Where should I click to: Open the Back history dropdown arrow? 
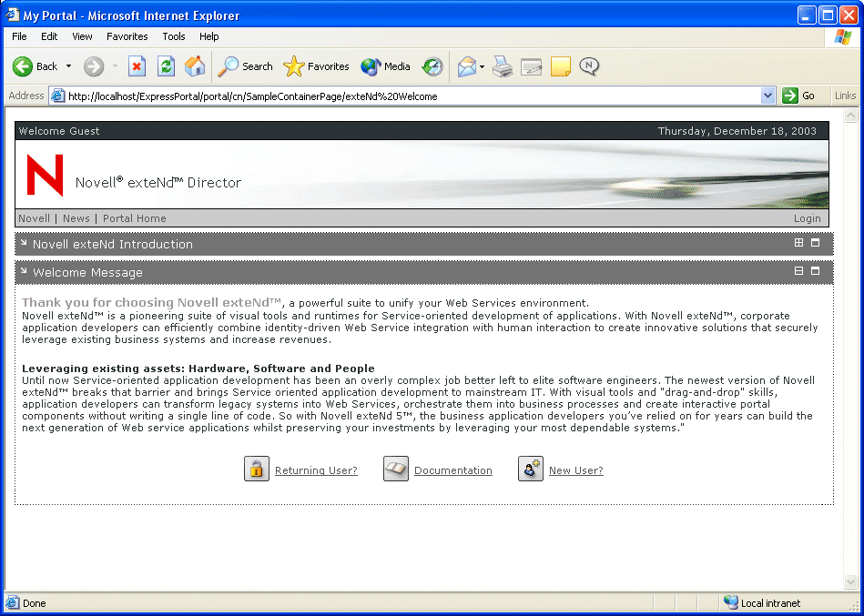click(69, 66)
